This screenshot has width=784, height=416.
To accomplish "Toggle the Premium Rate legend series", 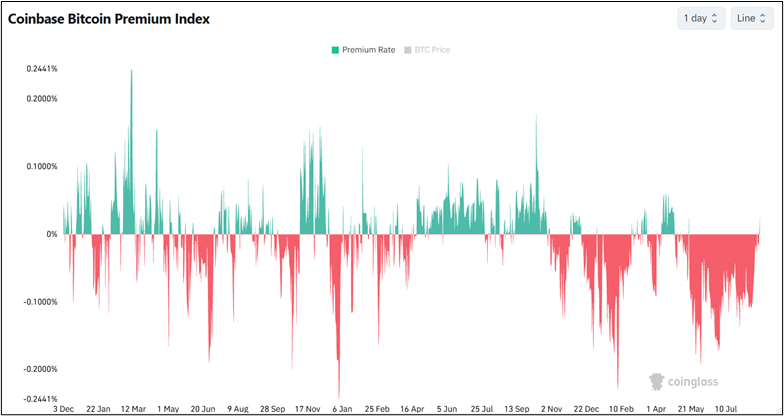I will point(363,50).
